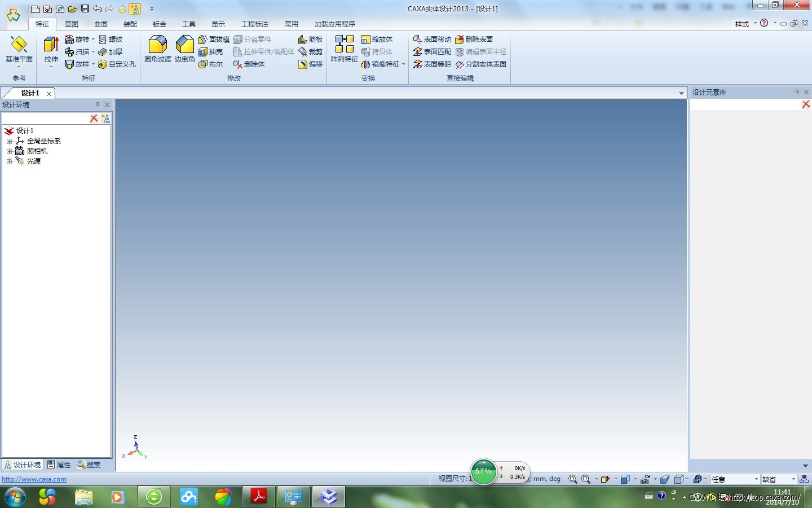Select the 表面匹配 match face tool
Image resolution: width=812 pixels, height=508 pixels.
[432, 52]
